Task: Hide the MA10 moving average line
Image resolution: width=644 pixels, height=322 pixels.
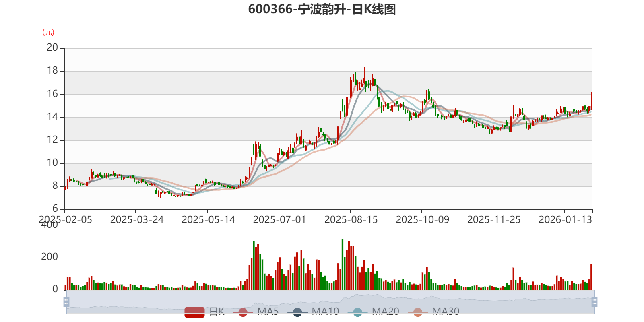Action: point(313,312)
